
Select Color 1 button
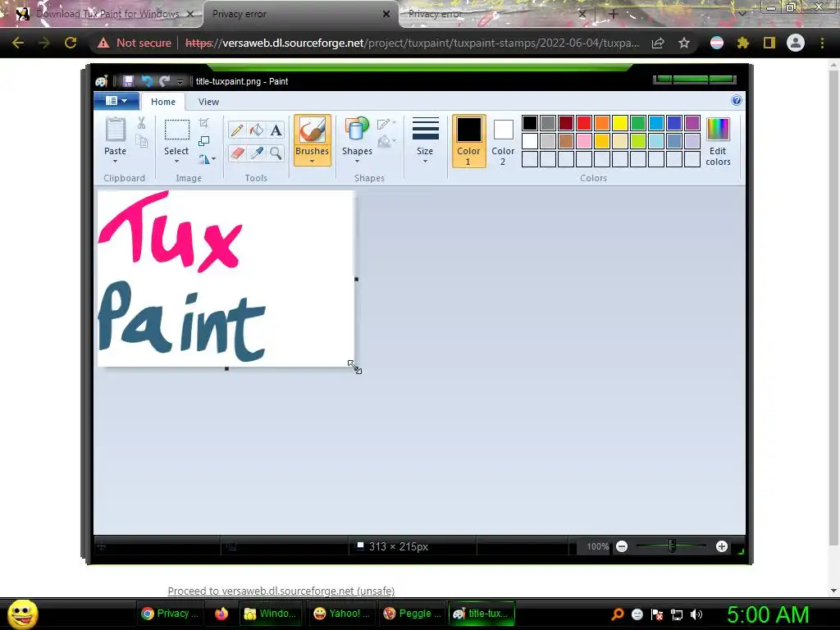[x=468, y=141]
